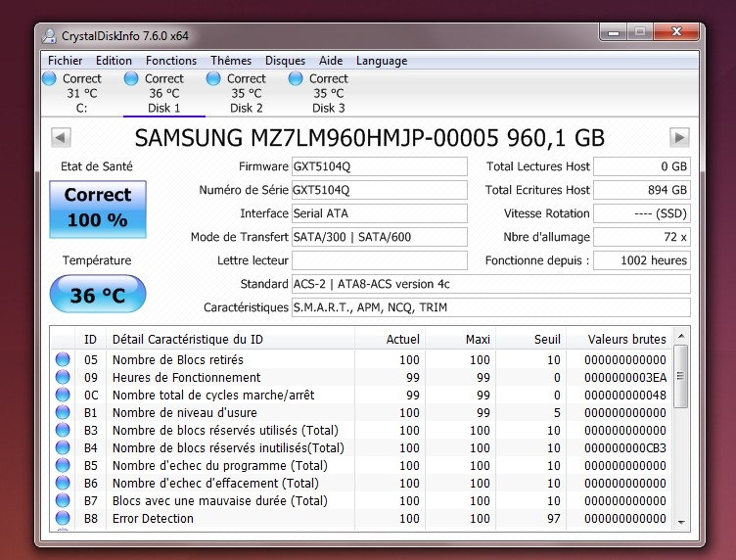Image resolution: width=736 pixels, height=560 pixels.
Task: Select the Disk 2 status orb
Action: click(x=214, y=78)
